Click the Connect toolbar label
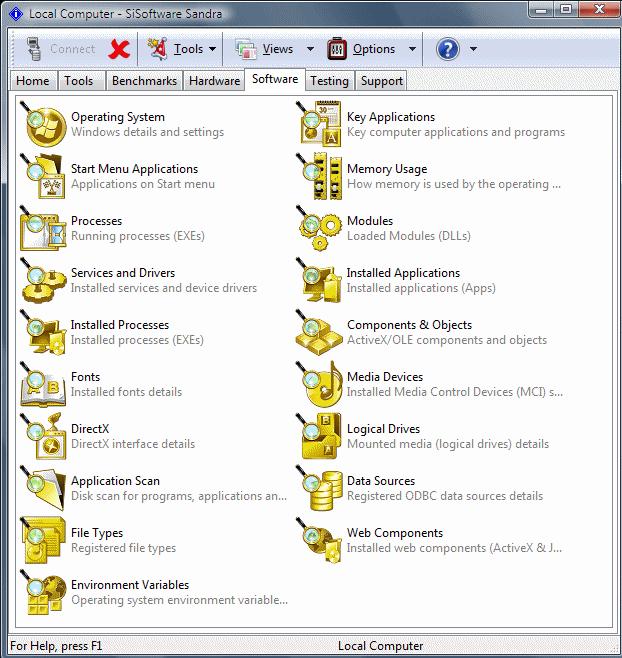The width and height of the screenshot is (622, 658). [x=73, y=49]
